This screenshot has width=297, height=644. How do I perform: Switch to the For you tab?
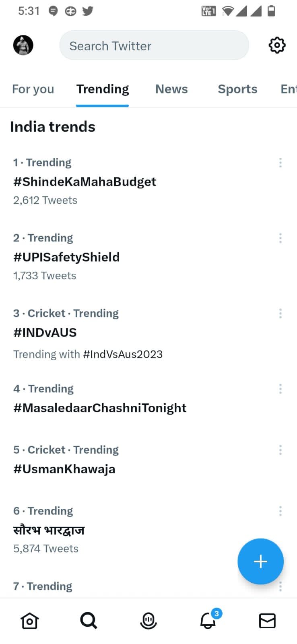[33, 89]
